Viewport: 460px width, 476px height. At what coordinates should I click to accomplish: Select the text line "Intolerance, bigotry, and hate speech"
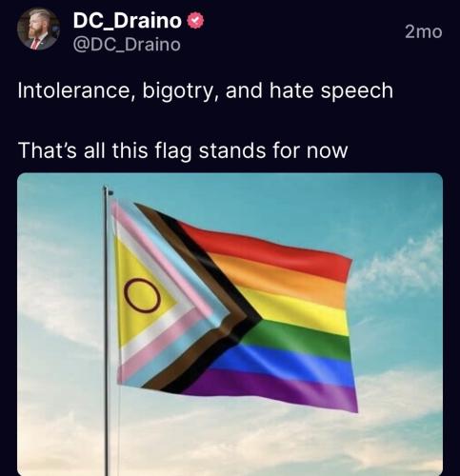click(206, 91)
